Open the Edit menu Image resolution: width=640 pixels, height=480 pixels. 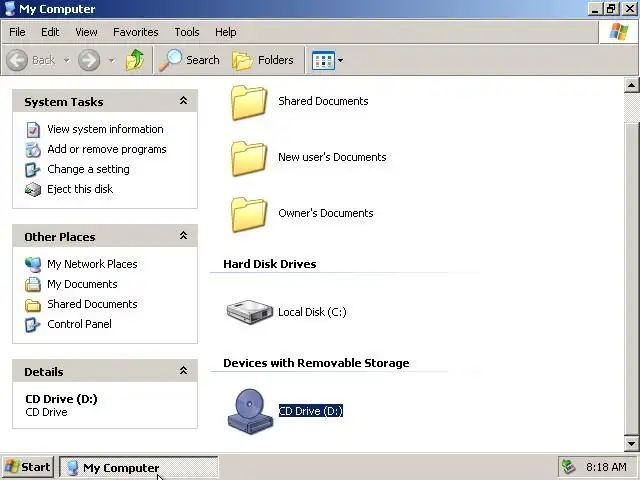(x=50, y=32)
